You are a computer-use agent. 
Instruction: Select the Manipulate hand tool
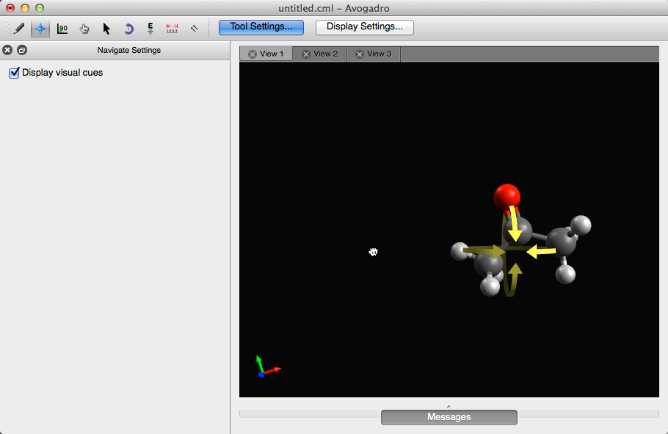85,28
